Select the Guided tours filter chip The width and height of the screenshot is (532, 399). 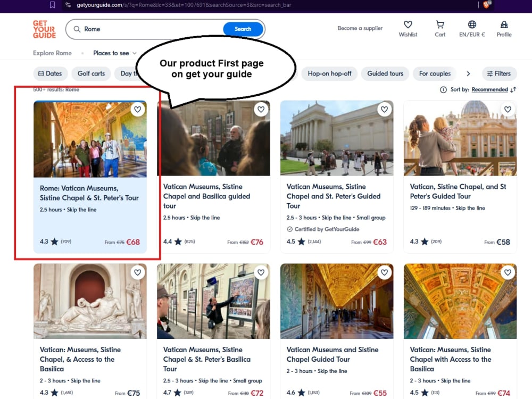click(385, 73)
